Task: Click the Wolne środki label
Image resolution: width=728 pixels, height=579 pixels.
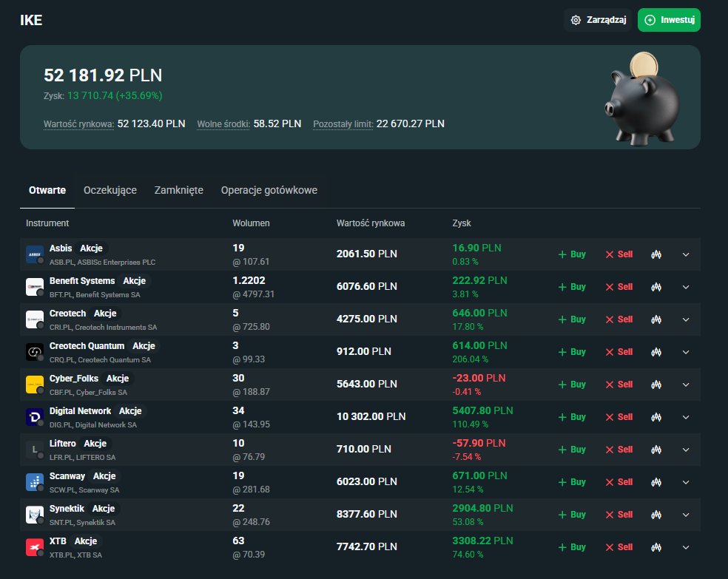Action: click(223, 124)
